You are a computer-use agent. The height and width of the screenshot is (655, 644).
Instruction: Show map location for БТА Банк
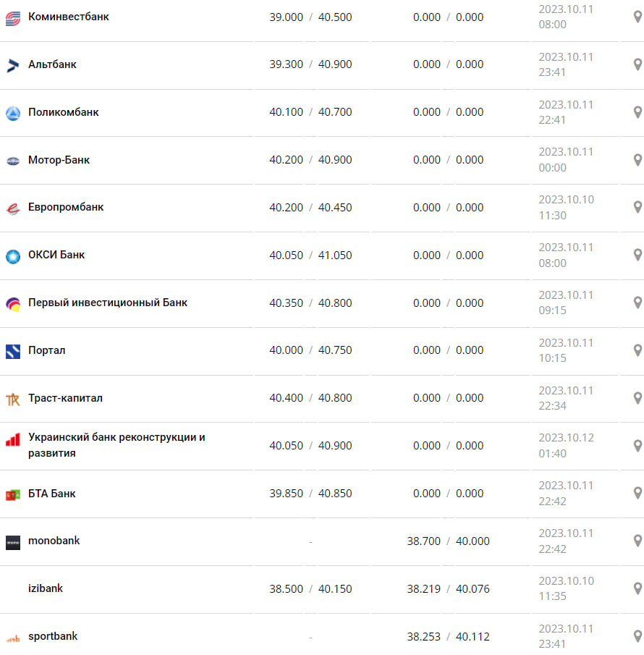tap(637, 493)
